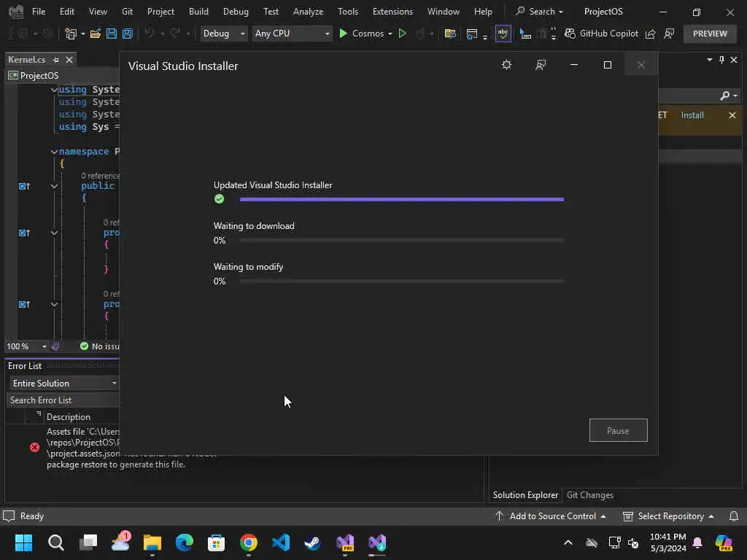Screen dimensions: 747x560
Task: Close the Kernel.cs tab
Action: tap(69, 60)
